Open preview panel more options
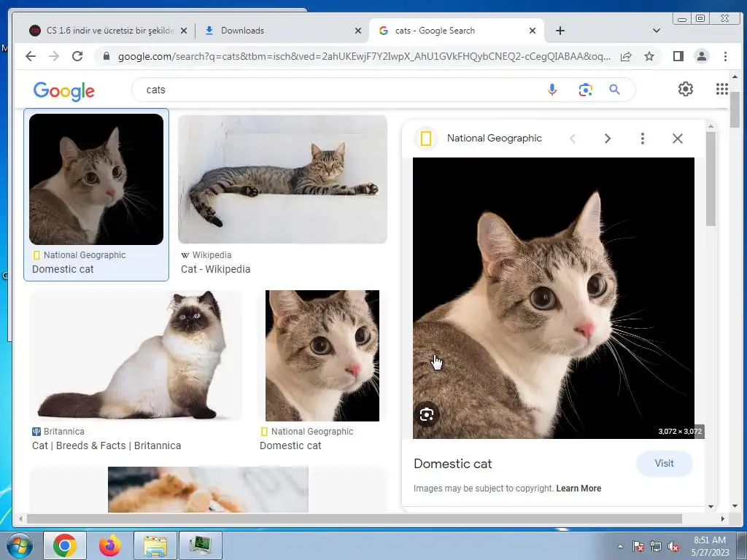The width and height of the screenshot is (747, 560). (x=642, y=139)
